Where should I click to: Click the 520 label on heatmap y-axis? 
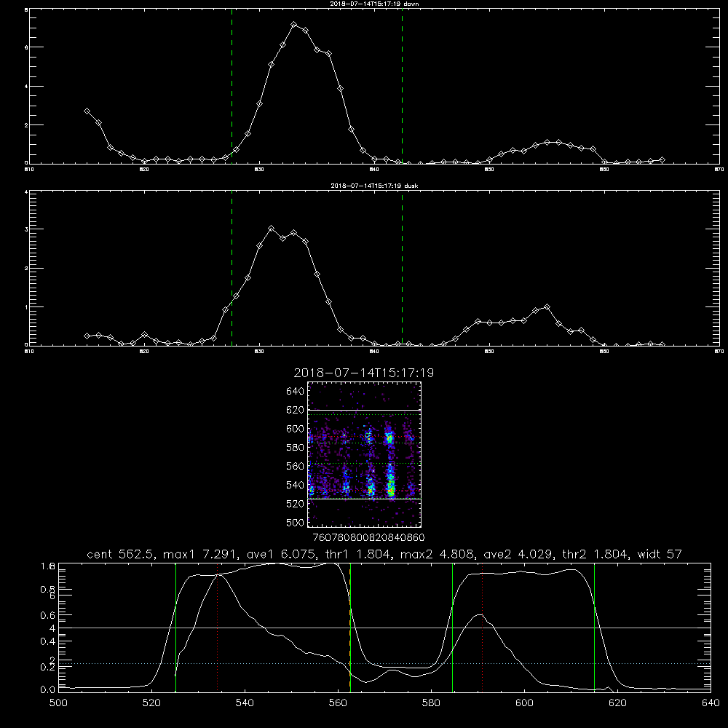point(296,504)
